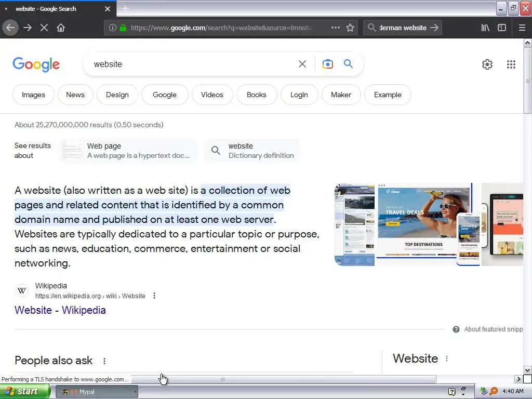
Task: Show site information icon in address bar
Action: (x=113, y=28)
